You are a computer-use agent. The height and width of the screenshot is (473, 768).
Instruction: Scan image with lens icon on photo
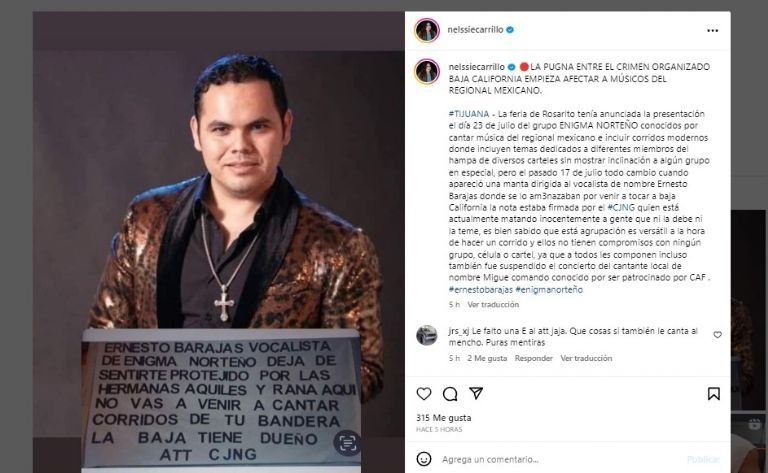pyautogui.click(x=347, y=443)
